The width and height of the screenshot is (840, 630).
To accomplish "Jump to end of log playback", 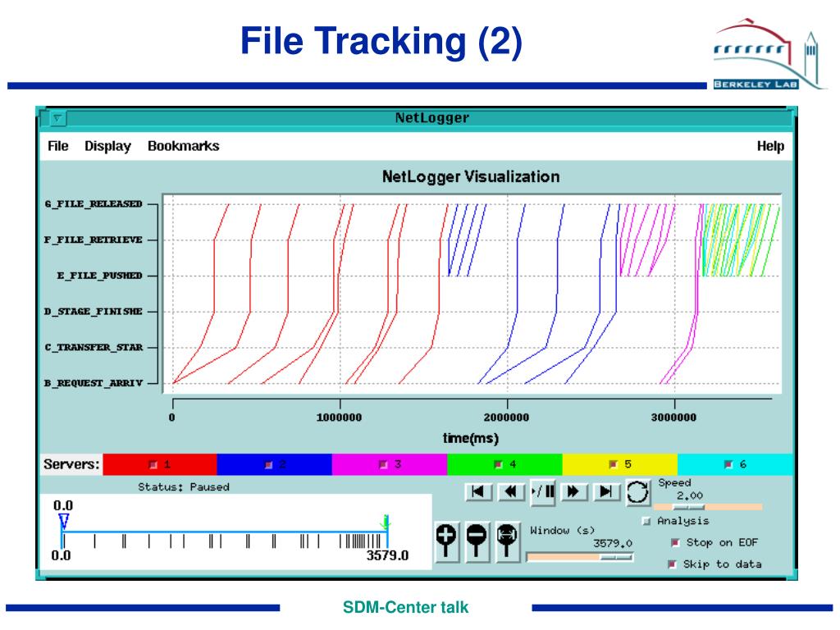I will (606, 491).
